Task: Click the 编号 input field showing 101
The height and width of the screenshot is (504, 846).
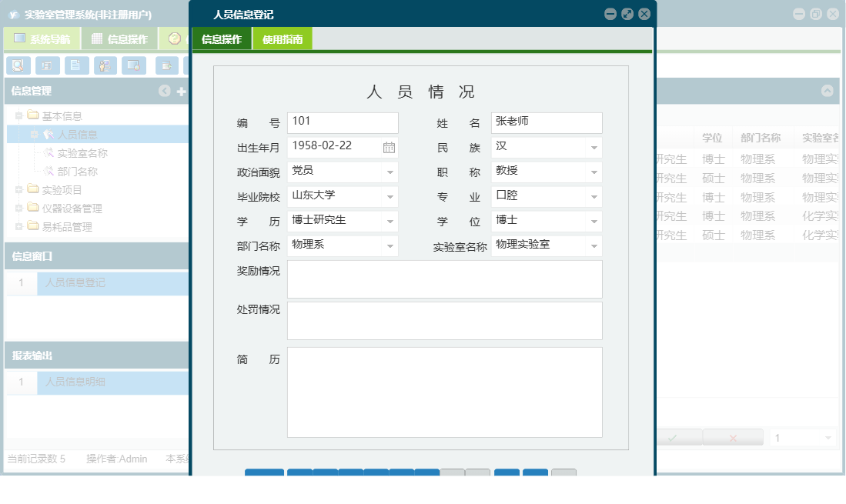Action: tap(342, 122)
